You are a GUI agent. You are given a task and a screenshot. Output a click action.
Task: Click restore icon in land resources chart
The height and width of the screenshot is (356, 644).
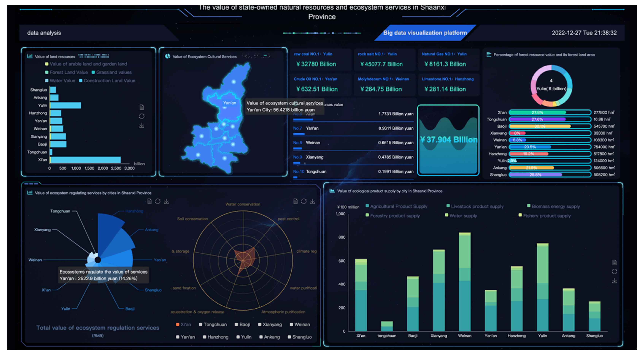(x=141, y=116)
